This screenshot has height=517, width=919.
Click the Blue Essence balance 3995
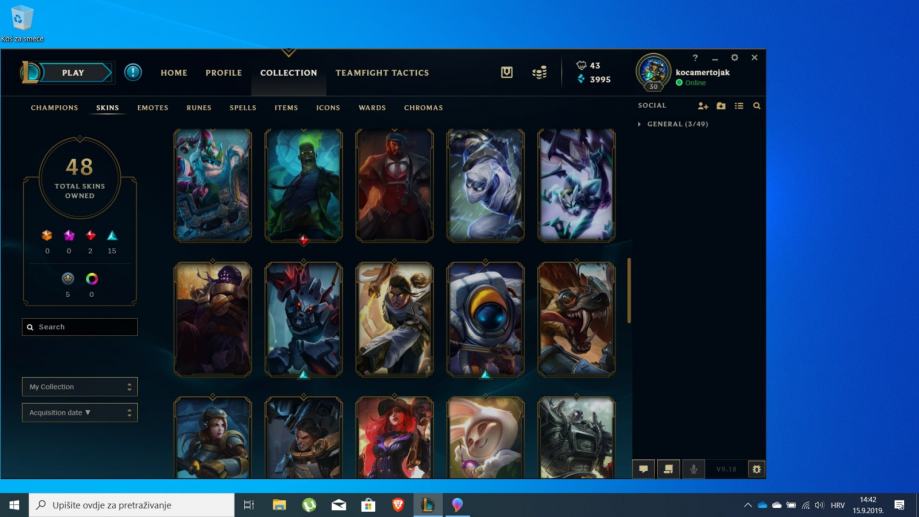(x=594, y=79)
